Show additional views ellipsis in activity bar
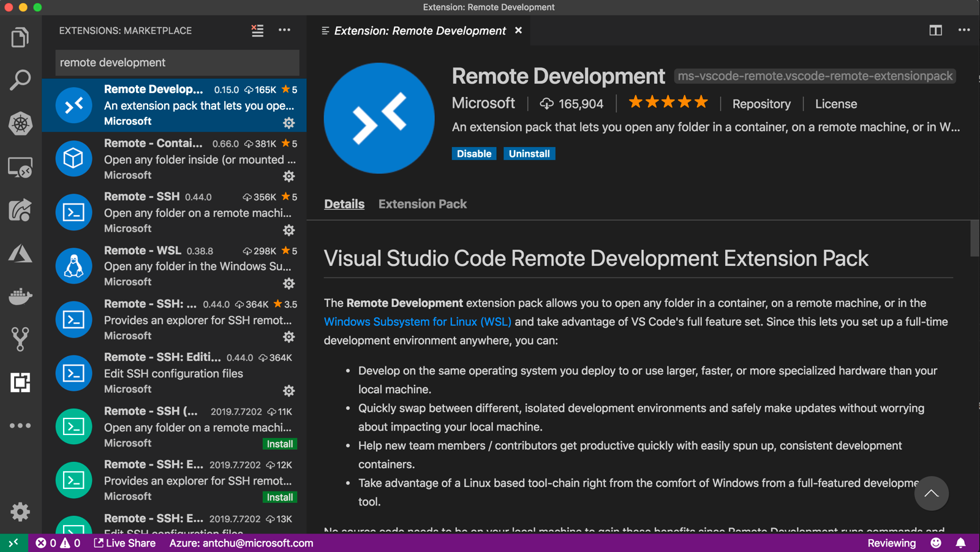 [20, 425]
